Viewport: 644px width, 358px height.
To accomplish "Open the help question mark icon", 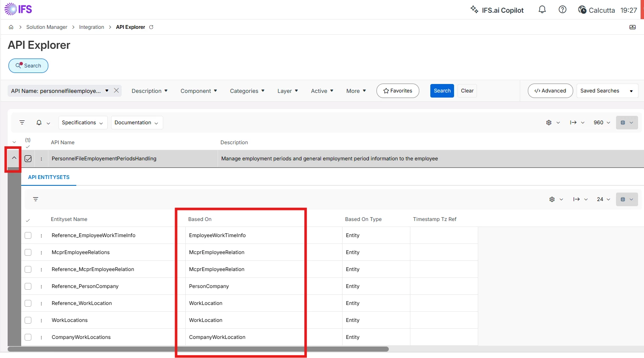I will click(x=563, y=10).
